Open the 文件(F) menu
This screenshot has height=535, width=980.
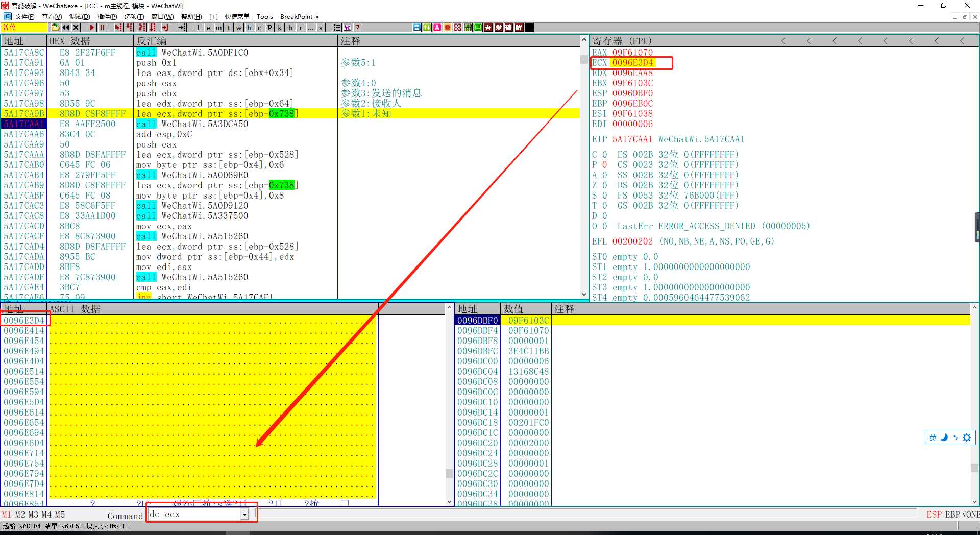24,17
